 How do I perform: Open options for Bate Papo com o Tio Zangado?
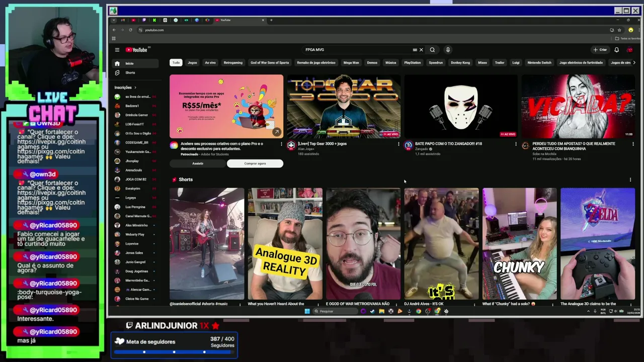point(516,144)
